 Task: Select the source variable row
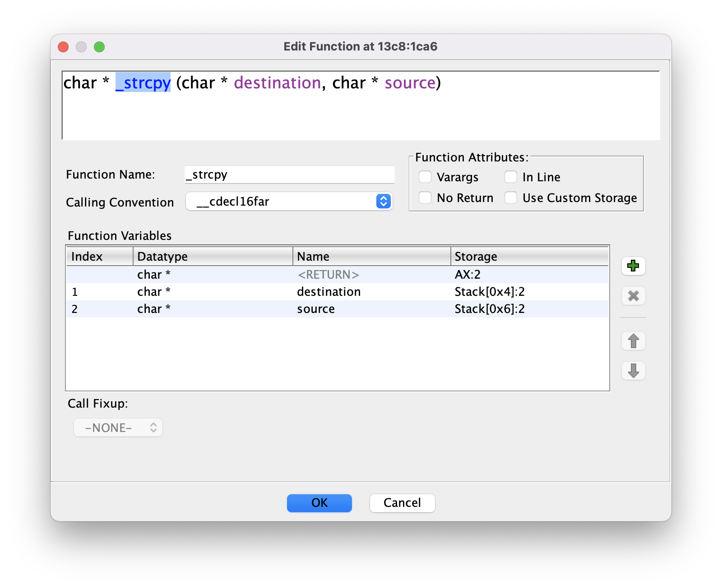tap(316, 309)
